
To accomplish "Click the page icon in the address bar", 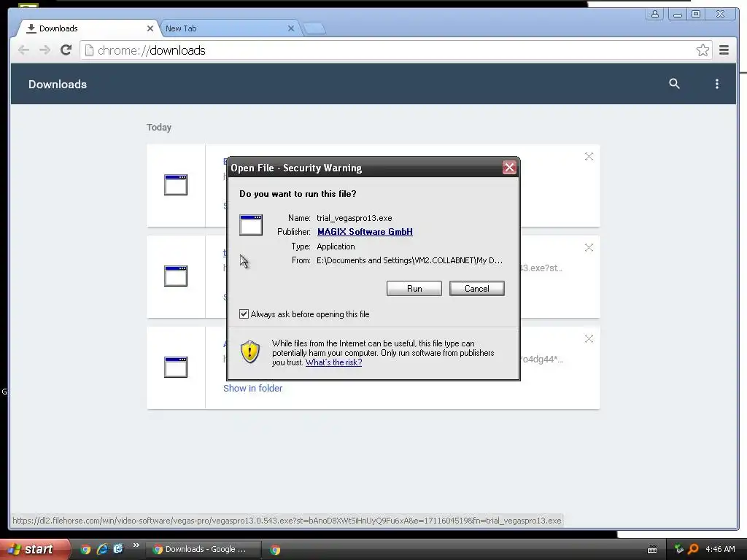I will (89, 50).
